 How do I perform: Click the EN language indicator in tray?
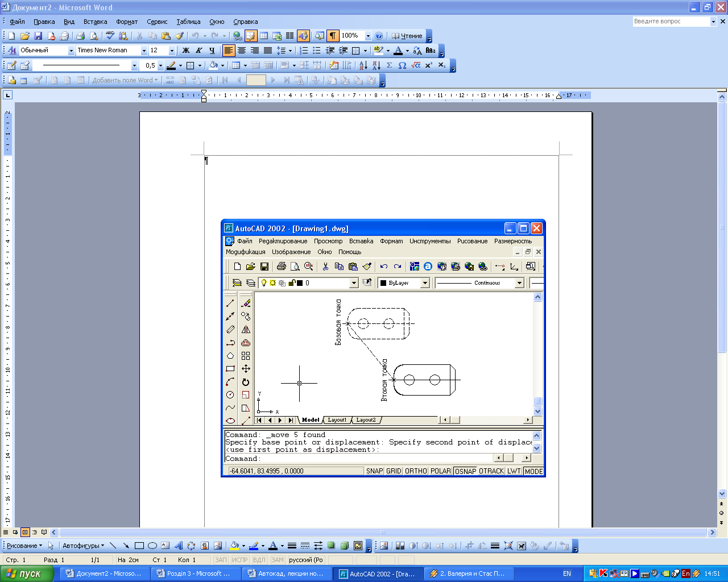[567, 573]
